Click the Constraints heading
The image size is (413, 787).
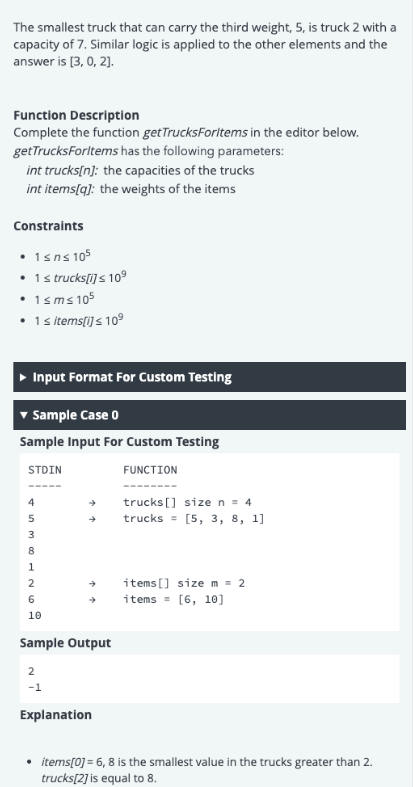pyautogui.click(x=48, y=226)
